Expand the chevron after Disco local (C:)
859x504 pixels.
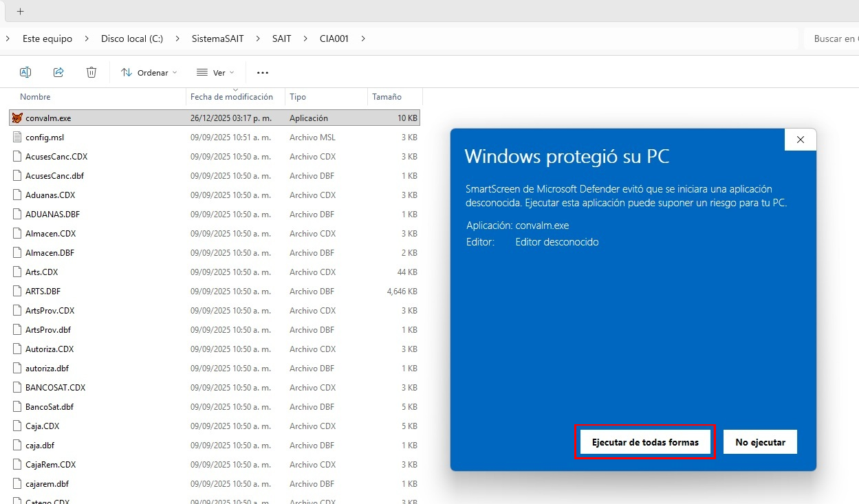[x=177, y=39]
